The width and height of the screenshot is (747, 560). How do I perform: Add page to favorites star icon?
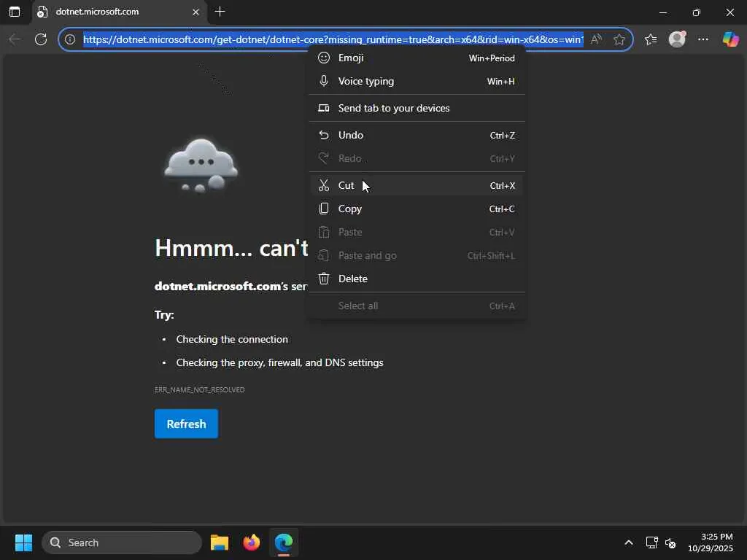tap(619, 39)
